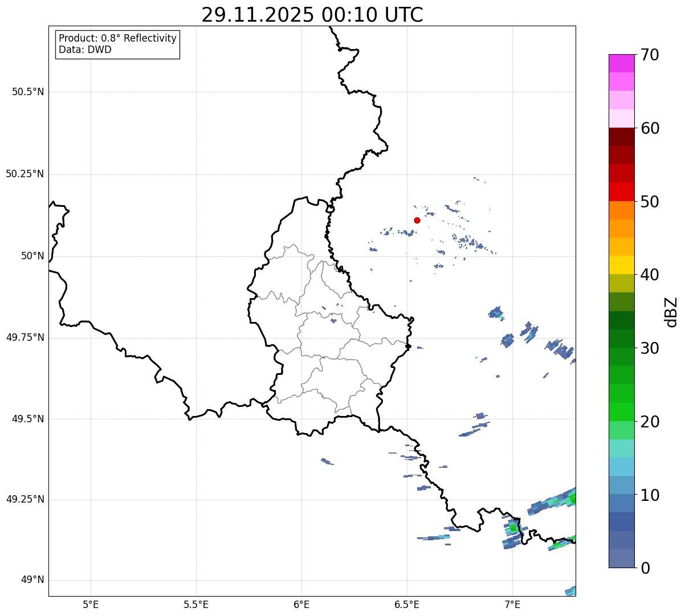Click the 7°E longitude label
Image resolution: width=685 pixels, height=616 pixels.
pos(512,604)
